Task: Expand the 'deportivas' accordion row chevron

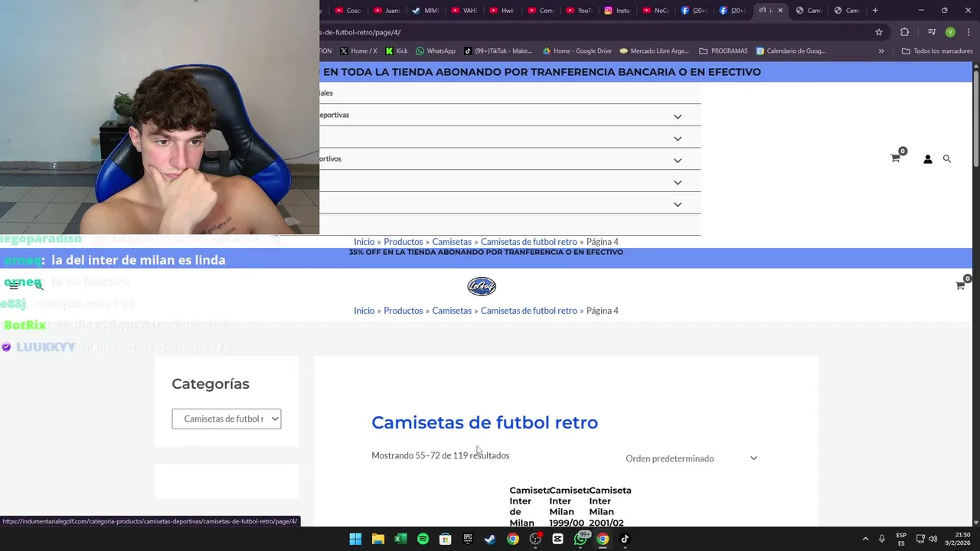Action: pos(678,116)
